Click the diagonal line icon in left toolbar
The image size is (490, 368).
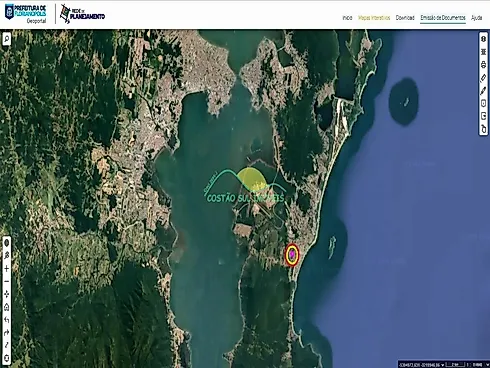tap(6, 346)
